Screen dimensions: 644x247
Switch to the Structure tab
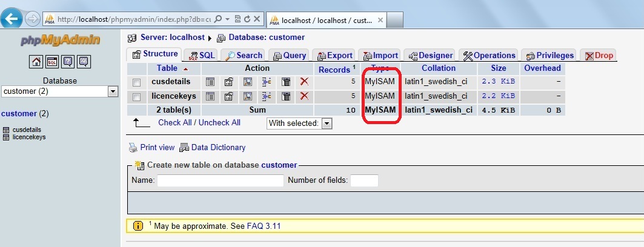click(155, 54)
